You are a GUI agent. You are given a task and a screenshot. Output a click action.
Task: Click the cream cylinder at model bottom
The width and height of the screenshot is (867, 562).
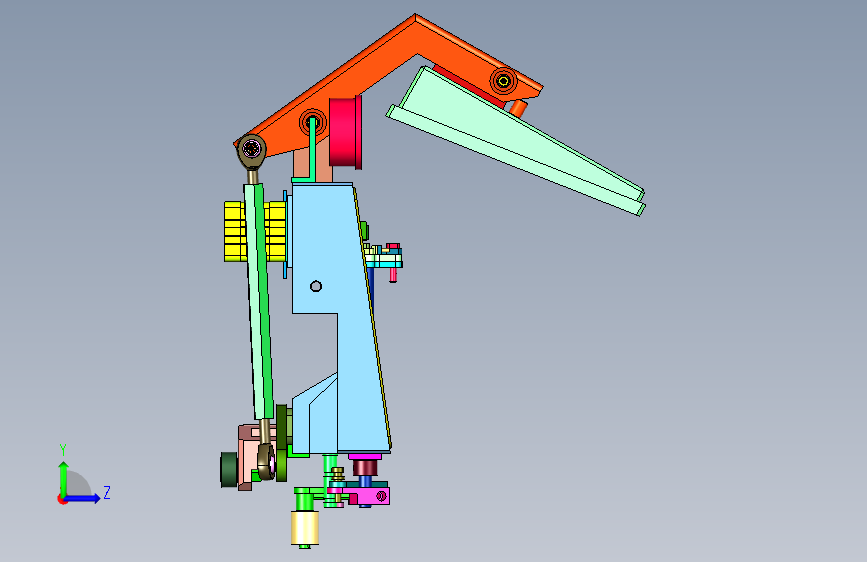click(x=305, y=527)
